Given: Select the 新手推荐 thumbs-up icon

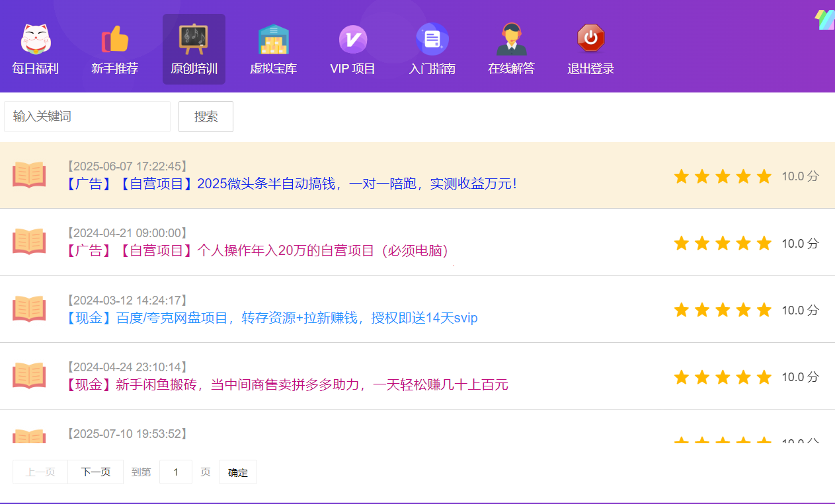Looking at the screenshot, I should coord(115,38).
